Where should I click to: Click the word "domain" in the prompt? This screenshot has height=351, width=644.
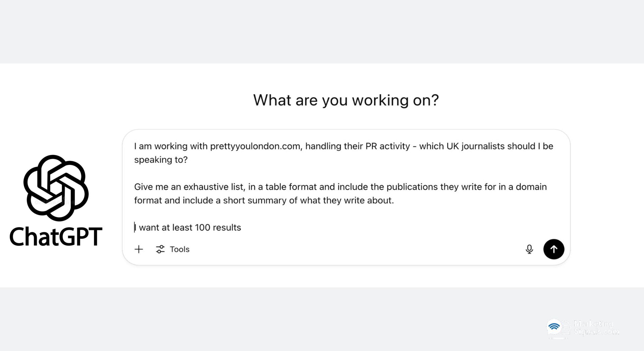[531, 187]
